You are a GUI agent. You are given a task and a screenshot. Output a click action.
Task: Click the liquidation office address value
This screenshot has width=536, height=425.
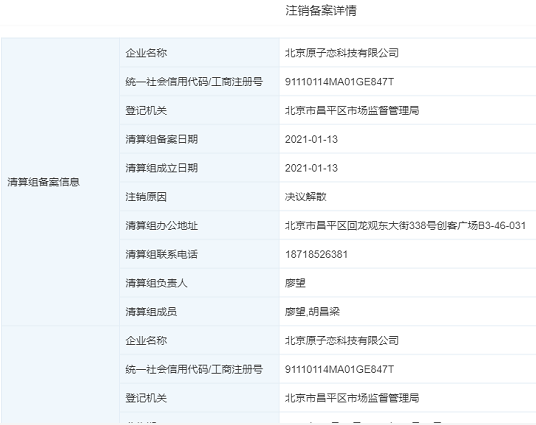tap(405, 225)
